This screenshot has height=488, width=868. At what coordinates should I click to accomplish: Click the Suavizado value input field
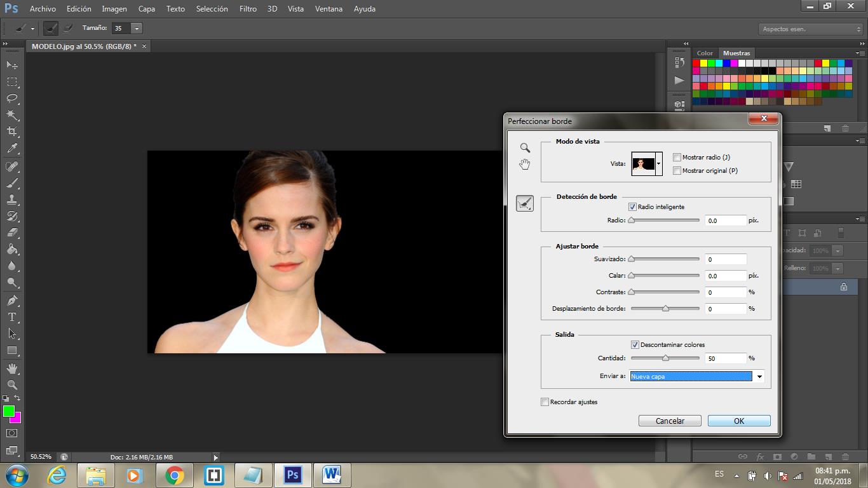coord(726,259)
